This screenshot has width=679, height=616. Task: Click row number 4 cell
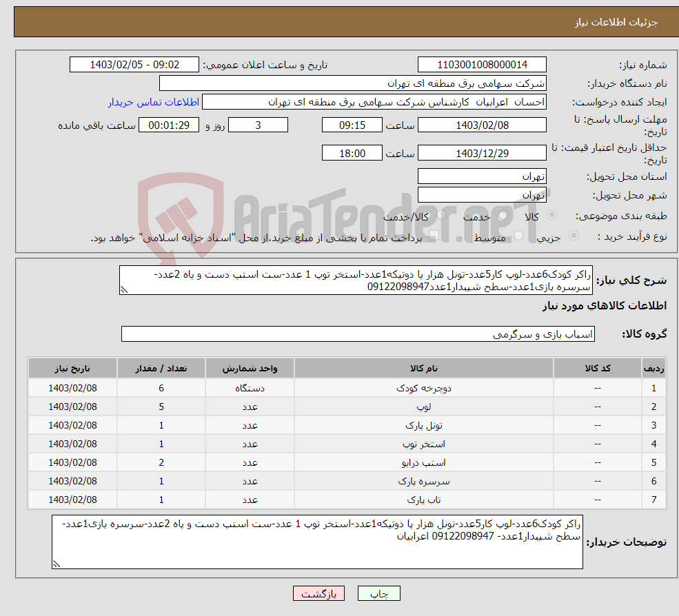tap(653, 444)
